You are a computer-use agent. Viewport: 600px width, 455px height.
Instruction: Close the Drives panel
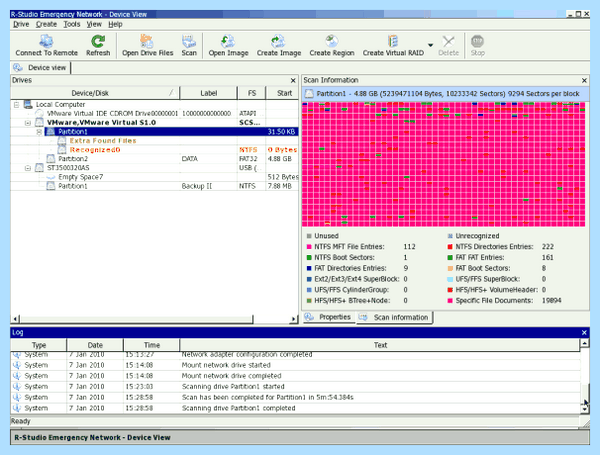pos(293,80)
